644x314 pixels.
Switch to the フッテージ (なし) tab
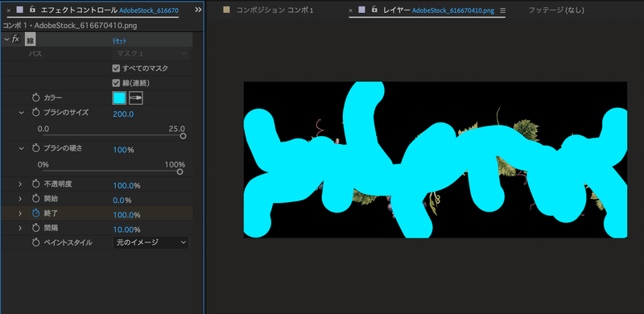coord(556,10)
